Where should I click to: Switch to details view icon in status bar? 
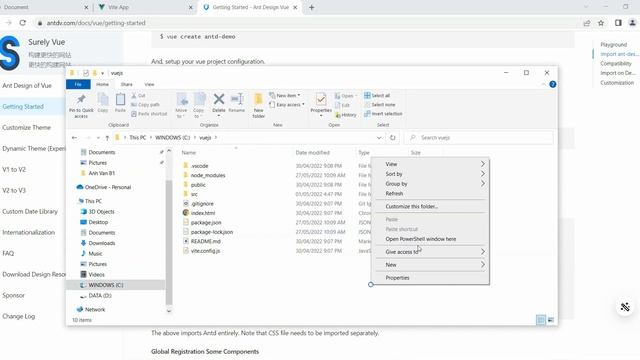click(541, 320)
